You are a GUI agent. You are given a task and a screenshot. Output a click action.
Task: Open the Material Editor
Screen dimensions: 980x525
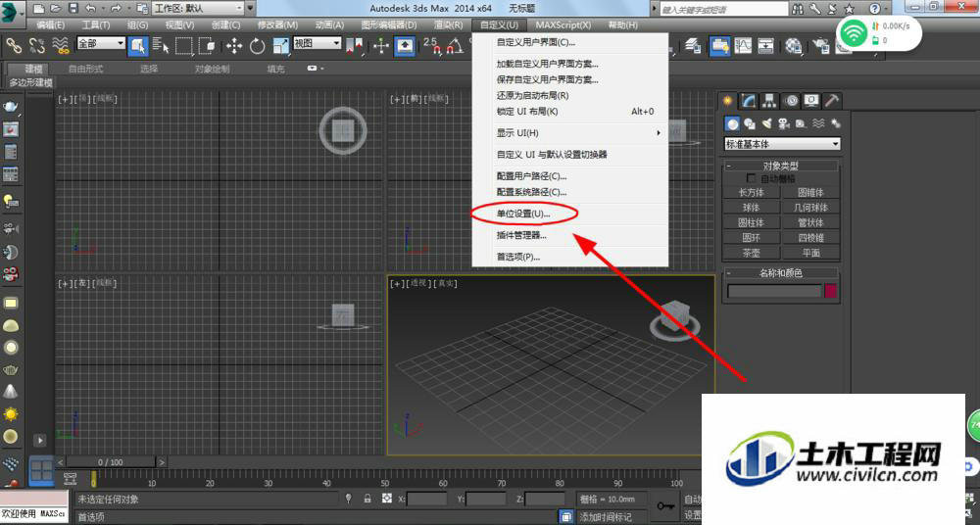793,46
